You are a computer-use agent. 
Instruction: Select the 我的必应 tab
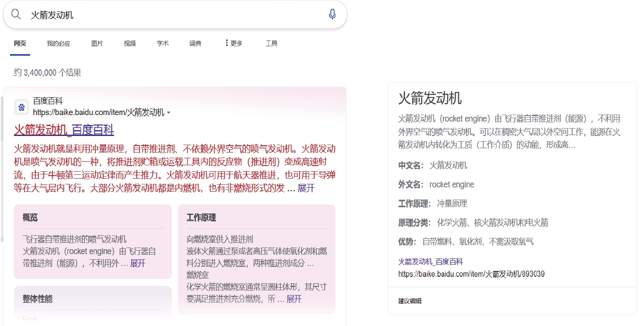click(x=58, y=43)
